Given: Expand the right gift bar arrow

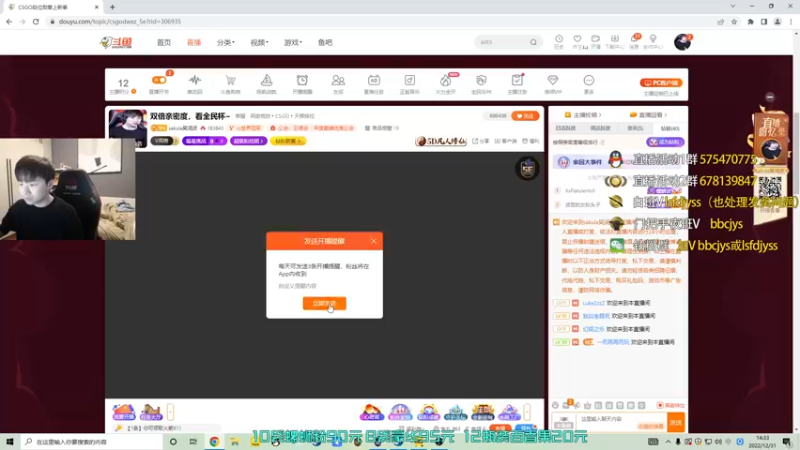Looking at the screenshot, I should point(527,412).
